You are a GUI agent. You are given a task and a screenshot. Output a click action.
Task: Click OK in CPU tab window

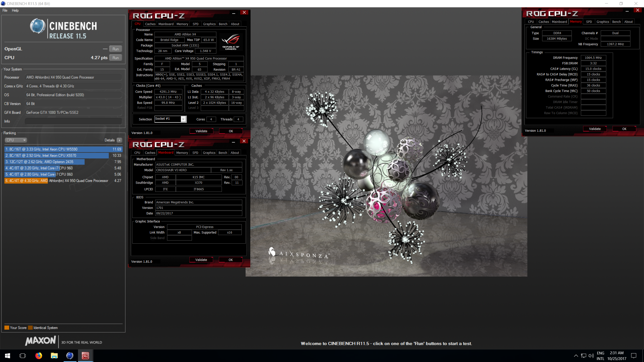coord(231,131)
